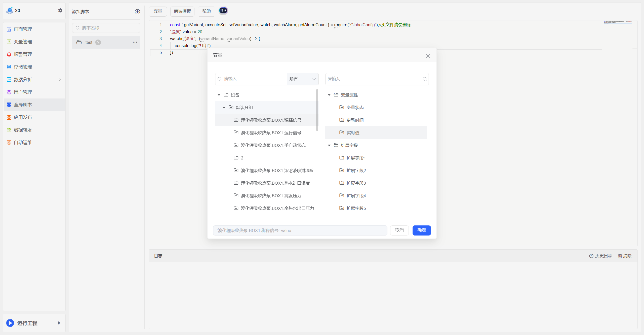Select the 变量状态 property item

click(355, 108)
